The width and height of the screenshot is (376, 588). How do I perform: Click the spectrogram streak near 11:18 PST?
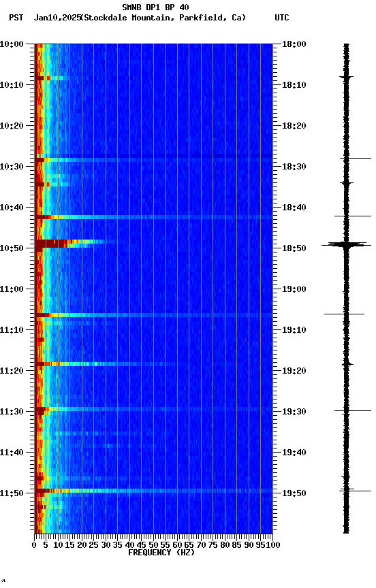point(105,364)
